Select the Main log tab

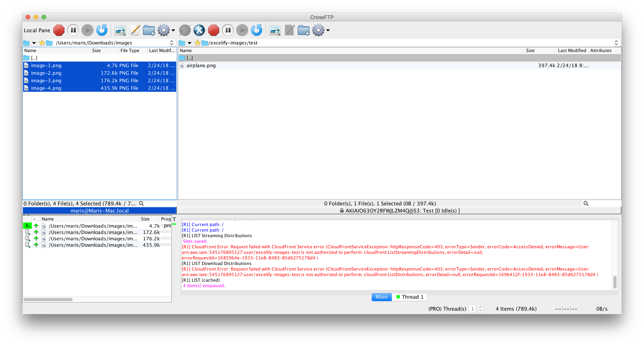381,297
